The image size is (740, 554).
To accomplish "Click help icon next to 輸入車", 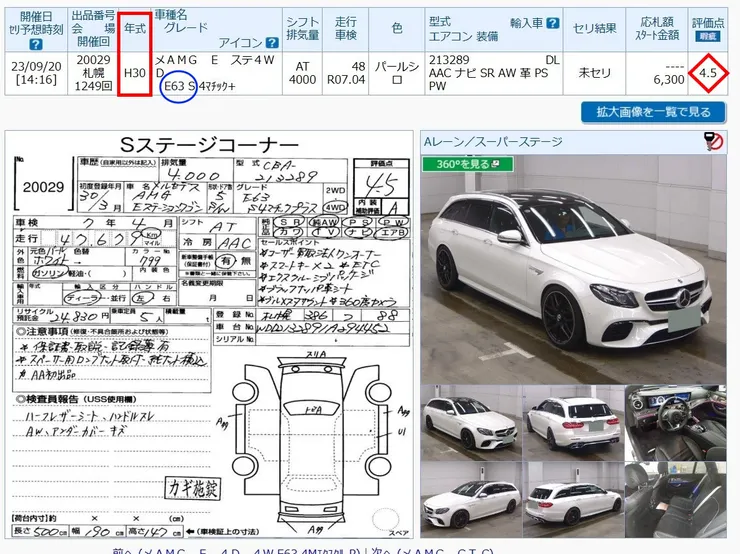I will click(x=553, y=23).
